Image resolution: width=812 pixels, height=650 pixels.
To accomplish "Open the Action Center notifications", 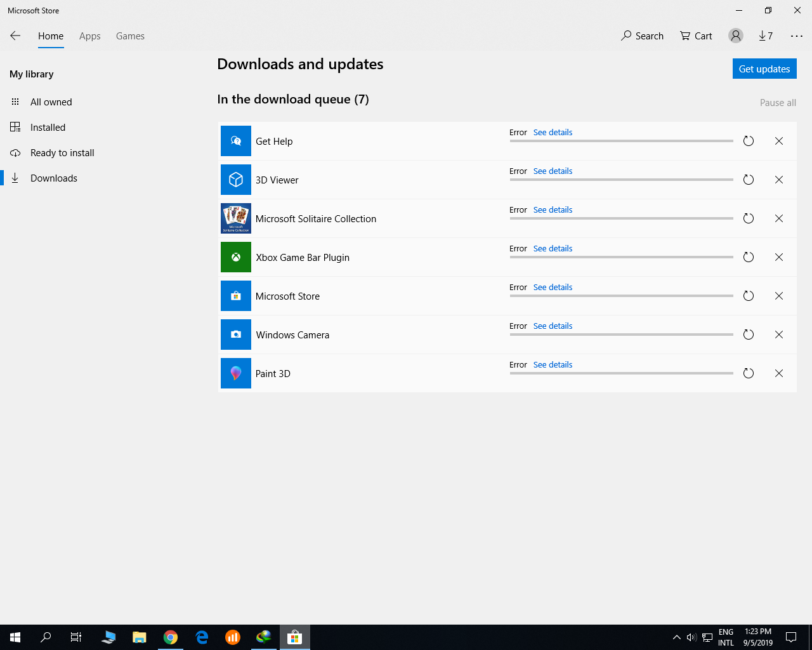I will [x=791, y=637].
